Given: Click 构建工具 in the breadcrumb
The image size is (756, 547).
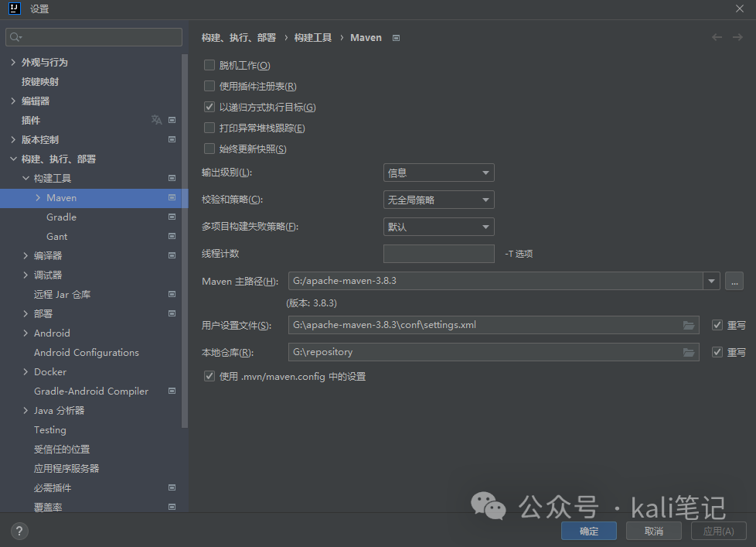Looking at the screenshot, I should 313,38.
